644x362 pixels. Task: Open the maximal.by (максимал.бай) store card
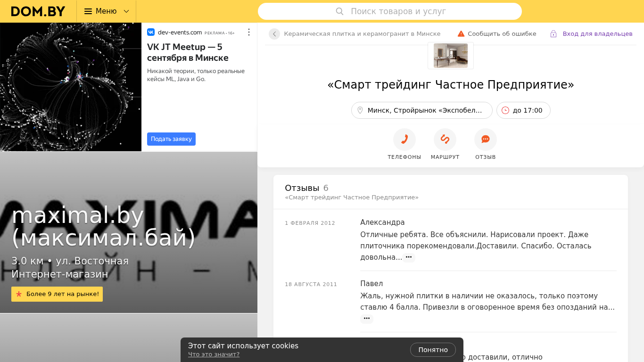tap(129, 232)
